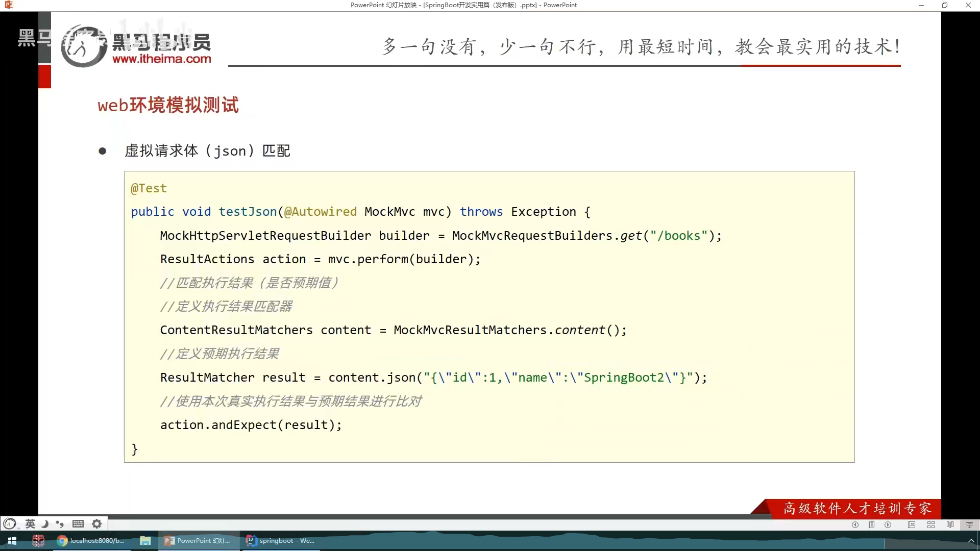Toggle the IME moon half-width mode
Viewport: 980px width, 551px height.
pyautogui.click(x=45, y=523)
